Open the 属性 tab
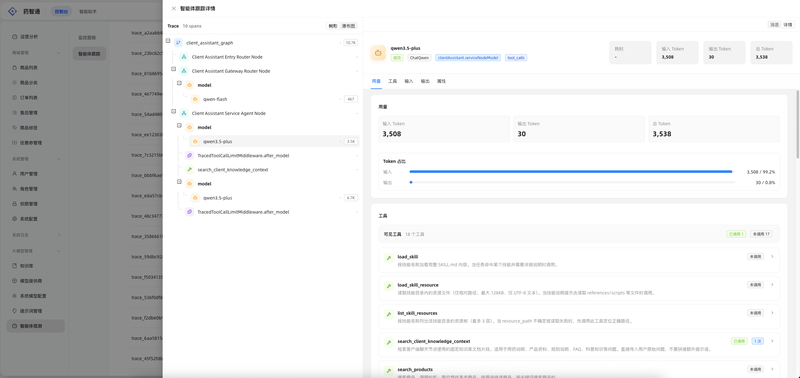 click(x=441, y=81)
